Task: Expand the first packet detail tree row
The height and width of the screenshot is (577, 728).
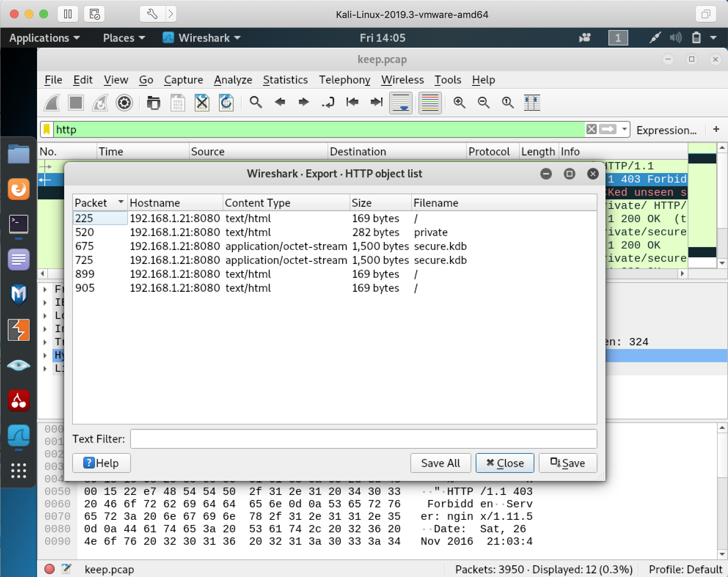Action: 45,289
